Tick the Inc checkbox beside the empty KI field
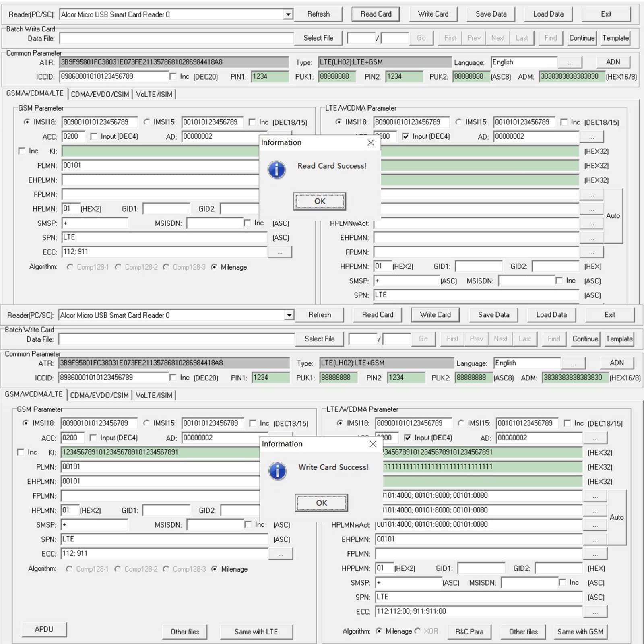Screen dimensions: 644x644 pyautogui.click(x=22, y=151)
